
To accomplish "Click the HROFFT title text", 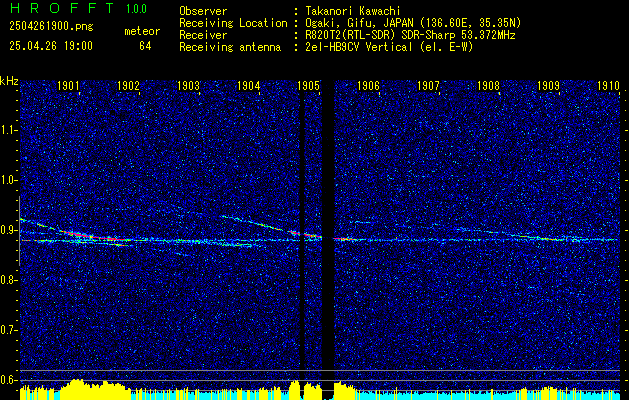I will (x=61, y=8).
